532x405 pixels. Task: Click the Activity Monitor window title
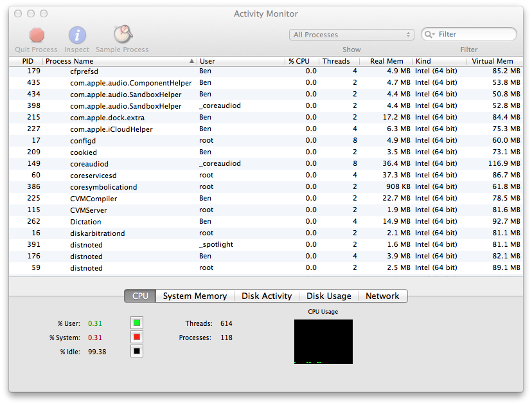265,14
